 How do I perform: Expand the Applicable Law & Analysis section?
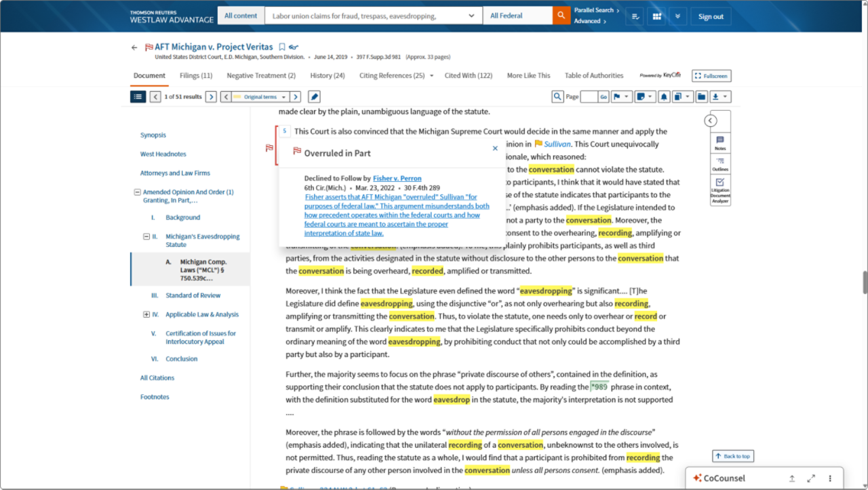coord(146,315)
